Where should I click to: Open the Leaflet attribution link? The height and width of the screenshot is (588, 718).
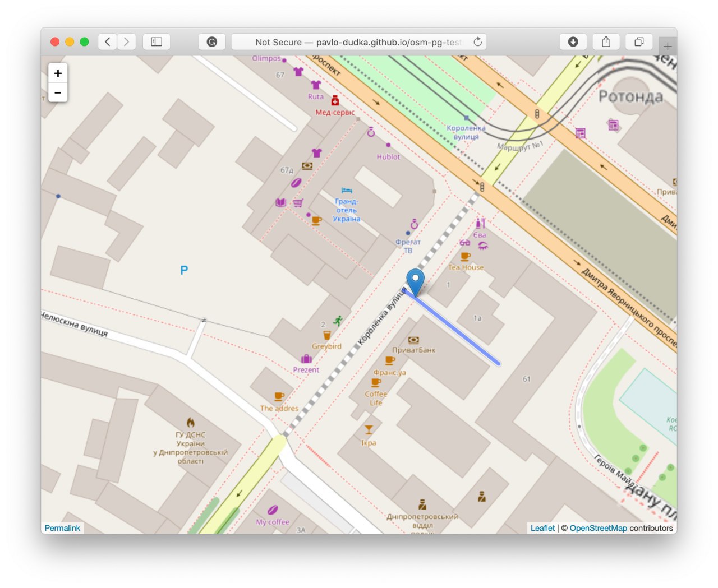pyautogui.click(x=542, y=528)
